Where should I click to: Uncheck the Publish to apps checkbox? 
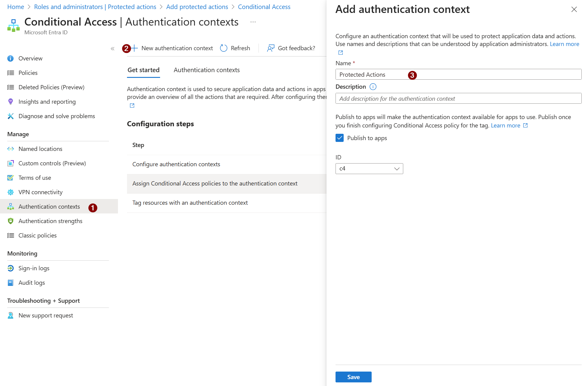point(339,138)
